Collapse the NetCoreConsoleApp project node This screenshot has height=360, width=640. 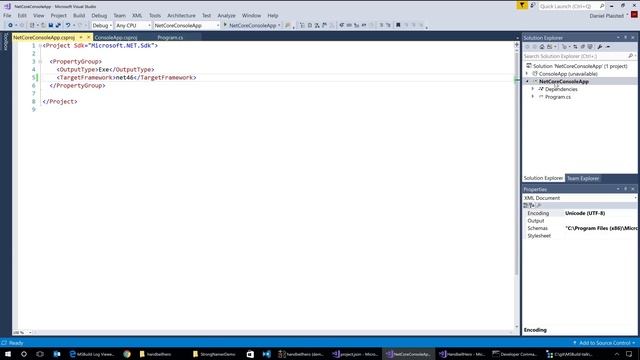(527, 82)
